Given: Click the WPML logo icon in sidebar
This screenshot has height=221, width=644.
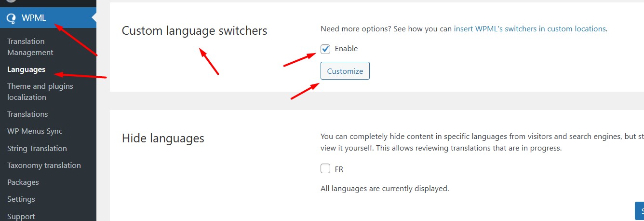Looking at the screenshot, I should tap(11, 18).
